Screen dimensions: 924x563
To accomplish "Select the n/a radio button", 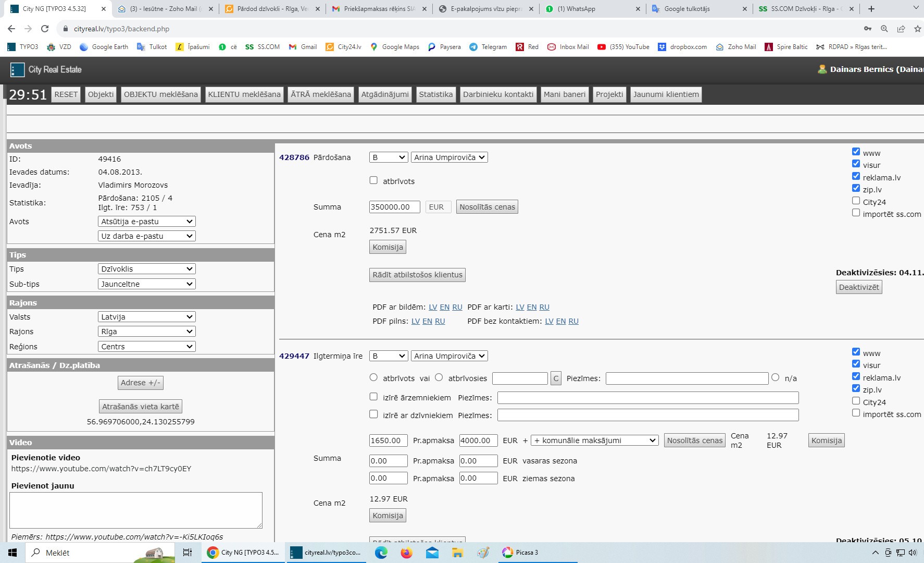I will (x=775, y=377).
